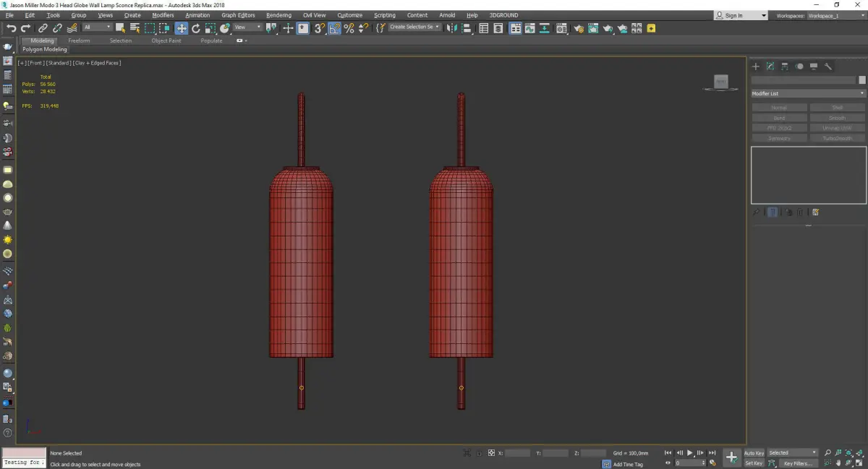Viewport: 868px width, 469px height.
Task: Open the Curve Editor
Action: pyautogui.click(x=531, y=28)
